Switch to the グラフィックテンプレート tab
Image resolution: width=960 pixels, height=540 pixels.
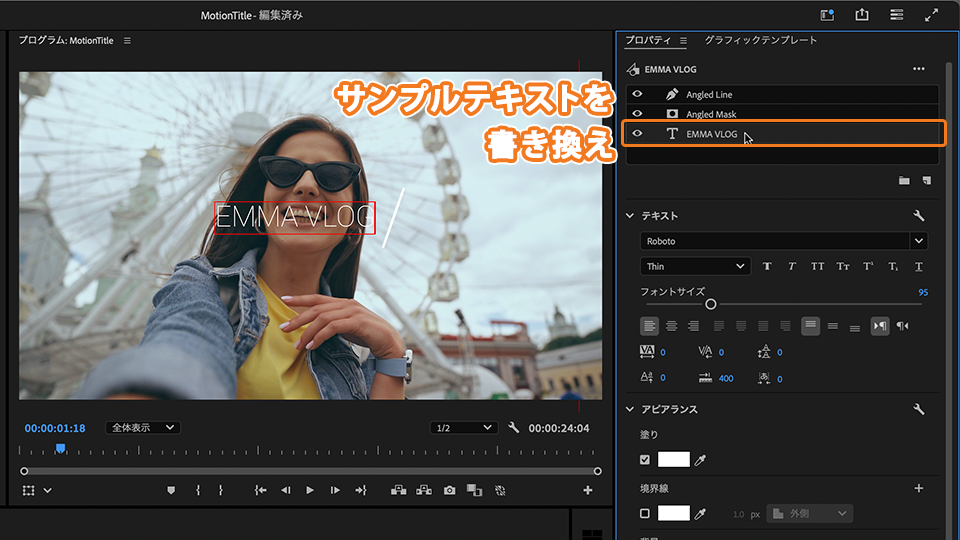coord(760,40)
